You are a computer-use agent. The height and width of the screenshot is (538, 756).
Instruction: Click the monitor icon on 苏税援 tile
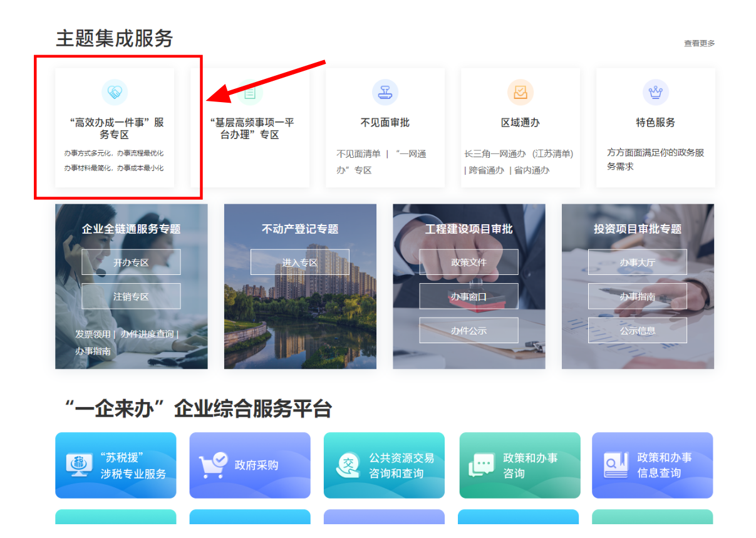(x=79, y=465)
